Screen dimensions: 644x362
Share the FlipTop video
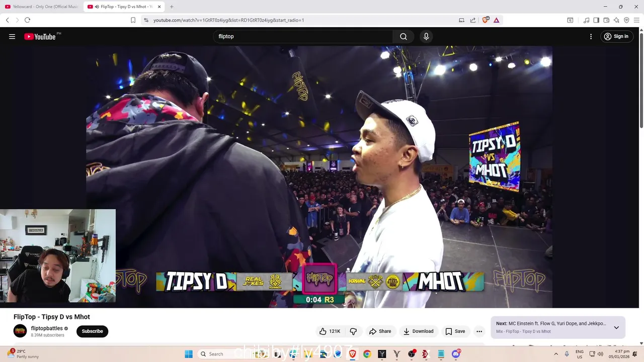tap(380, 331)
